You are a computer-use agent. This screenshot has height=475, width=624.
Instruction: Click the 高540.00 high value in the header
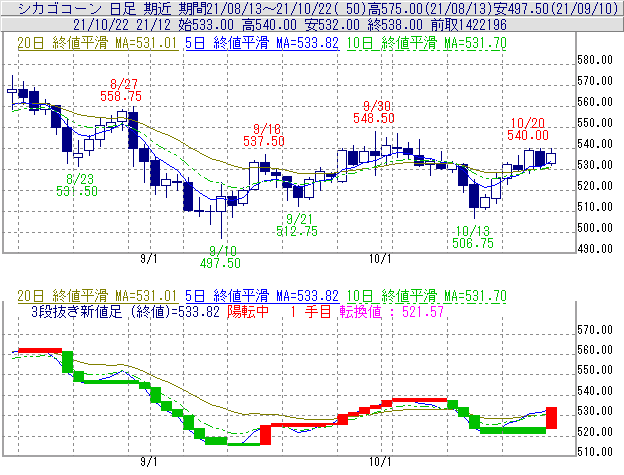[269, 25]
